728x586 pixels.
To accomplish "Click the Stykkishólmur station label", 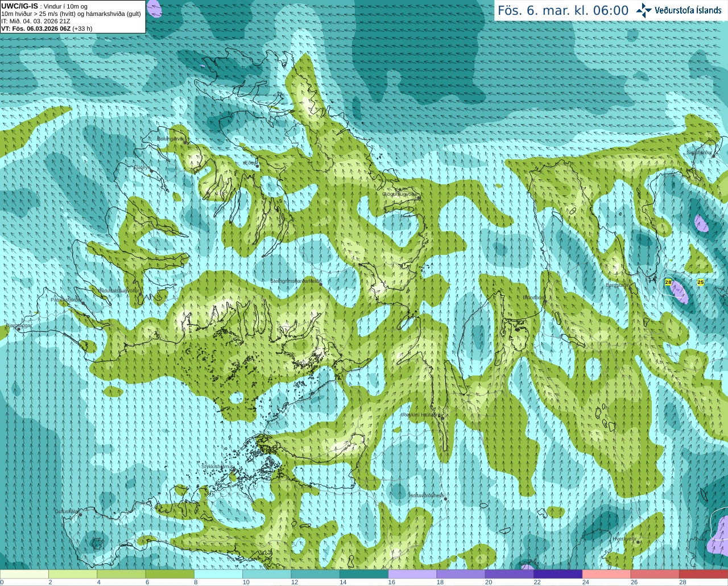I will [218, 467].
